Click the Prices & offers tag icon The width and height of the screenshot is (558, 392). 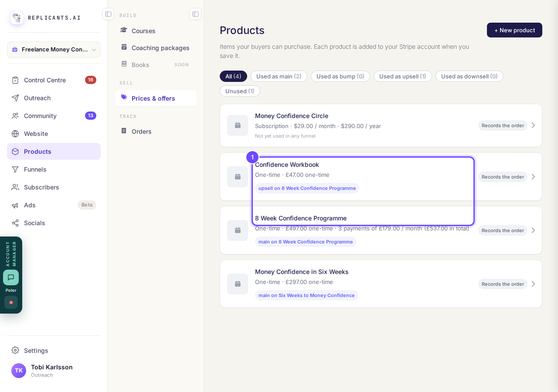(124, 98)
